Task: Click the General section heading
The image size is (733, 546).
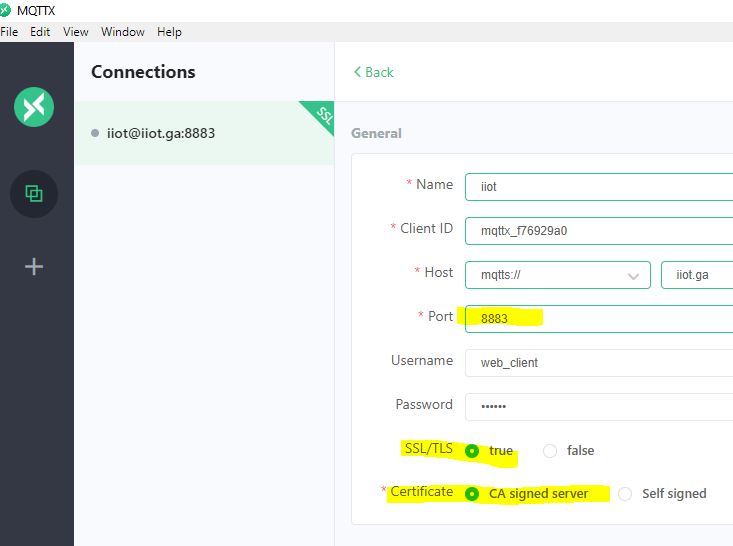Action: tap(376, 133)
